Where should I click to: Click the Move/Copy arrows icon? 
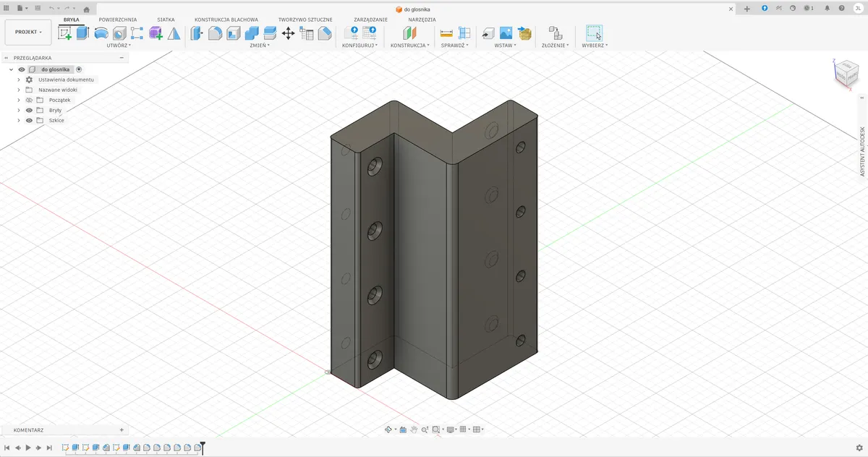coord(288,33)
